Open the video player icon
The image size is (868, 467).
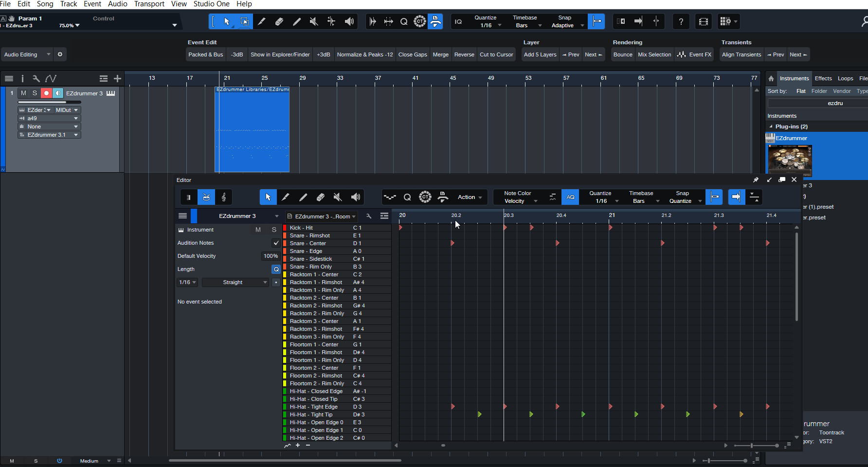pyautogui.click(x=703, y=21)
